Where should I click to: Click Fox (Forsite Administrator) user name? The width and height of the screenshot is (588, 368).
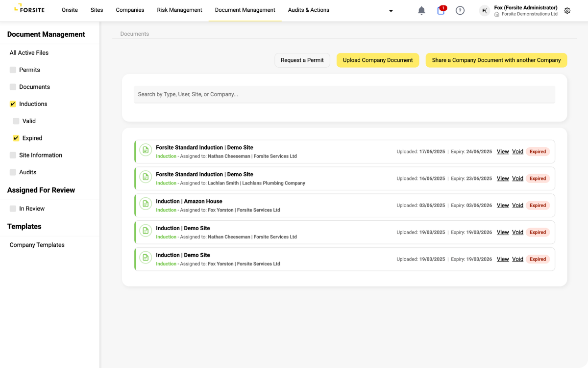click(526, 8)
